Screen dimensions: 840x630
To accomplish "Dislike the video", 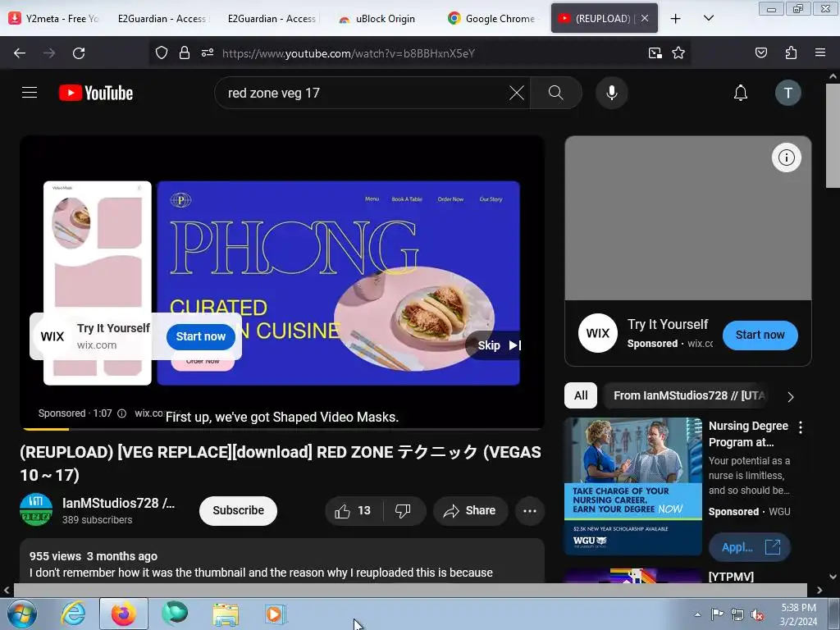I will tap(404, 510).
